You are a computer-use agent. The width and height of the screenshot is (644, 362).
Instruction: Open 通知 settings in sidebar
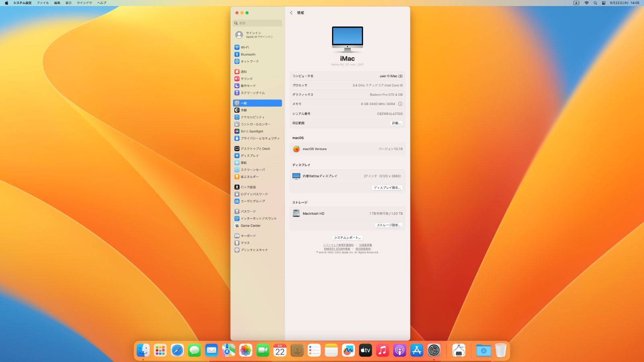point(258,72)
